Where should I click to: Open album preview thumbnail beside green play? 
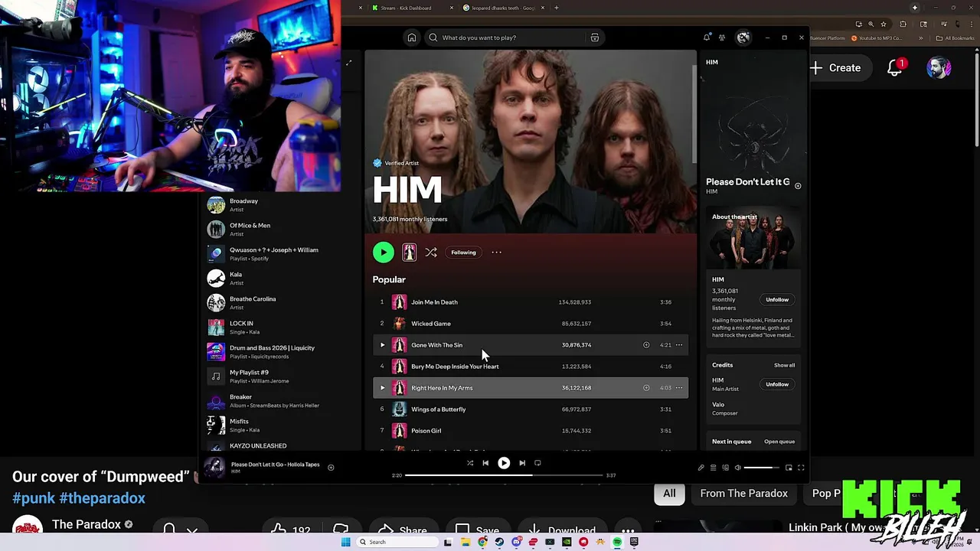(x=410, y=253)
